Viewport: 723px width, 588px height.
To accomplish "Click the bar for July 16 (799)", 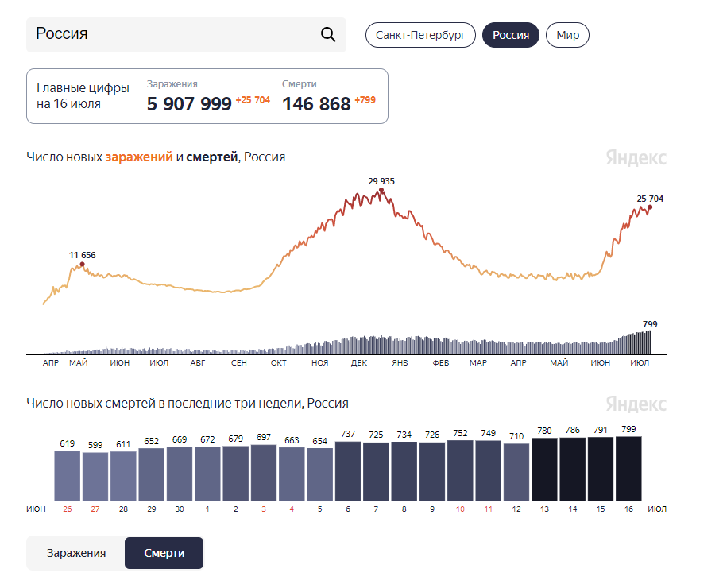I will (628, 469).
